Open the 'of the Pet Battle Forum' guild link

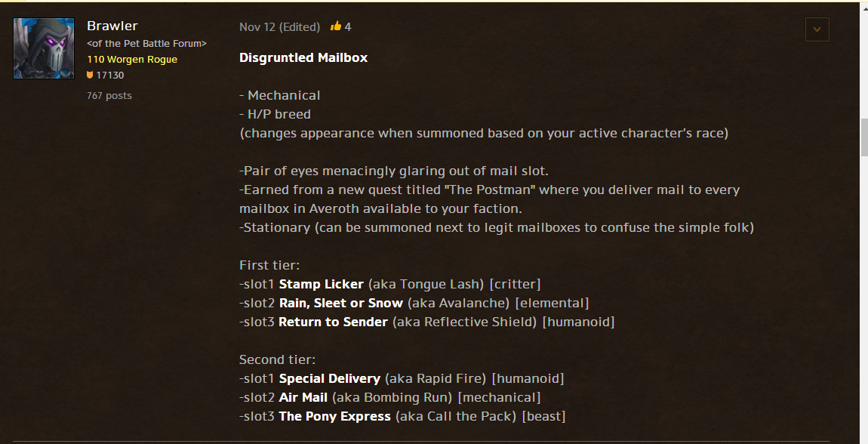146,44
